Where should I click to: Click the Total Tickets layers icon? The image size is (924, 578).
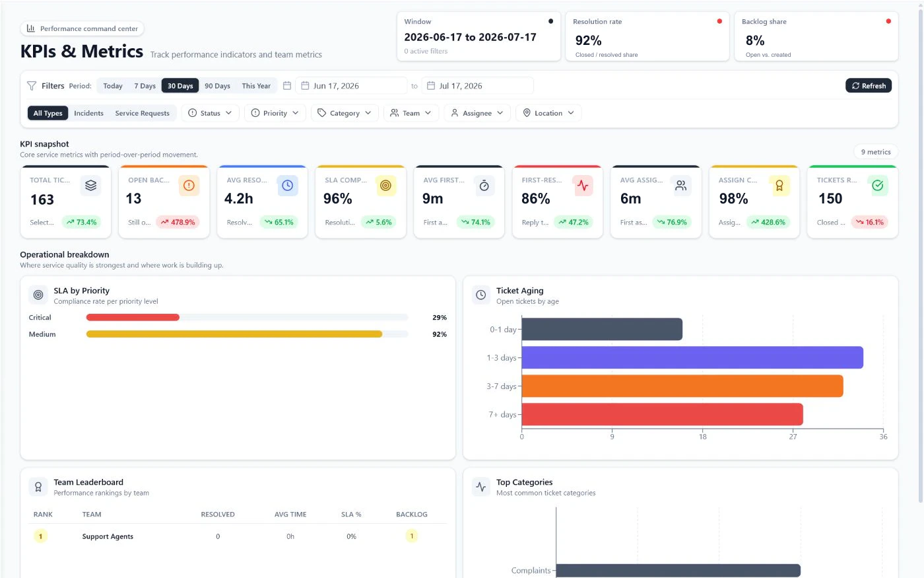[x=90, y=186]
